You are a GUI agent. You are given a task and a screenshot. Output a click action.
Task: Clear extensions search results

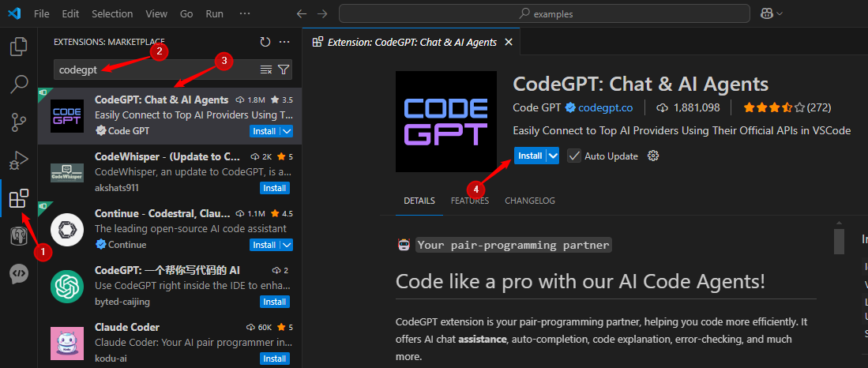click(x=266, y=69)
